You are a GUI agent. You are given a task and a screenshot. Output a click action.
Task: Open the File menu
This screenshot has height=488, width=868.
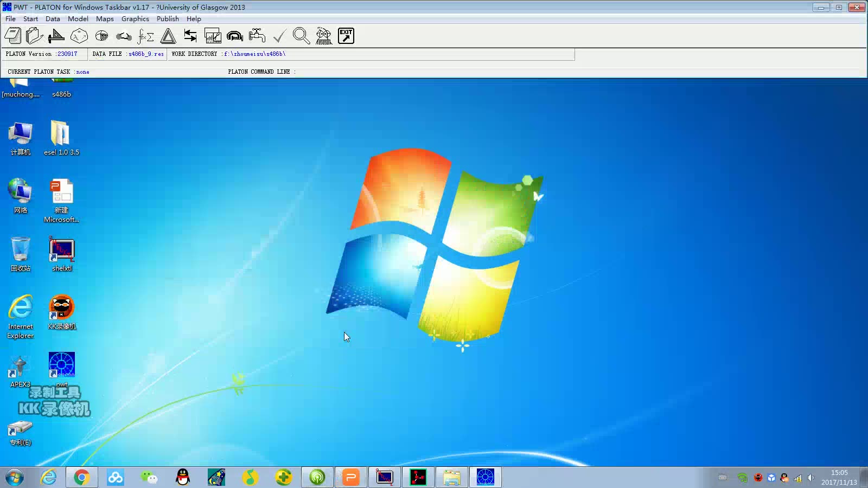(10, 18)
